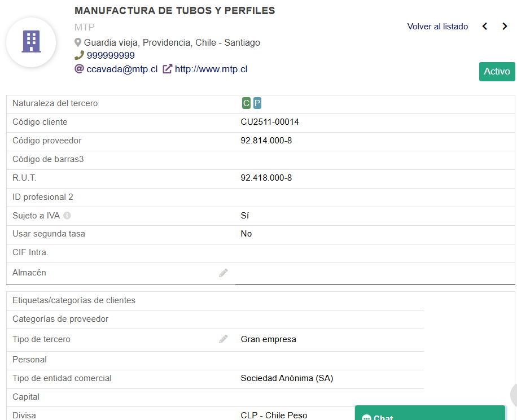Click the customer code CU2511-00014
Image resolution: width=517 pixels, height=420 pixels.
pos(270,122)
